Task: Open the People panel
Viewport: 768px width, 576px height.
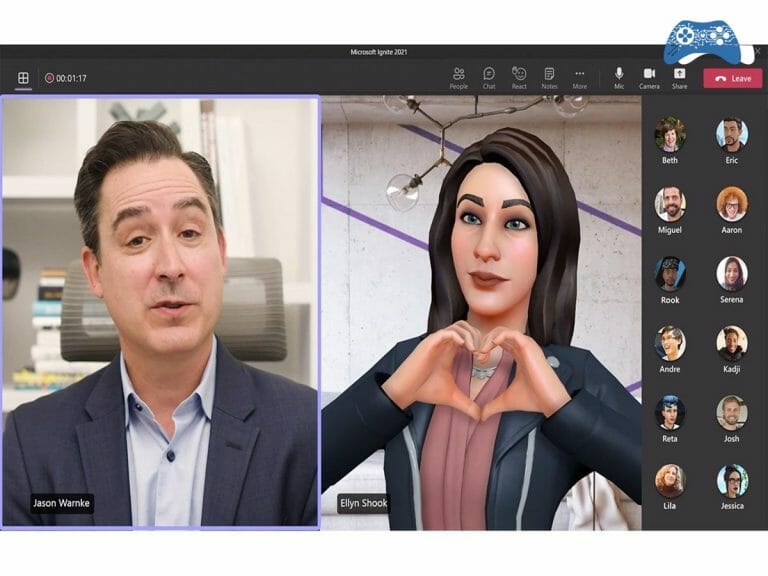Action: [458, 77]
